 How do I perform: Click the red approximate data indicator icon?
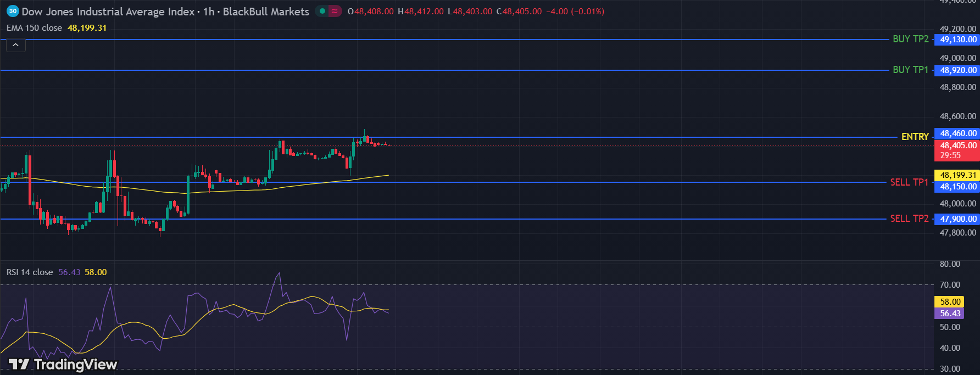tap(335, 11)
